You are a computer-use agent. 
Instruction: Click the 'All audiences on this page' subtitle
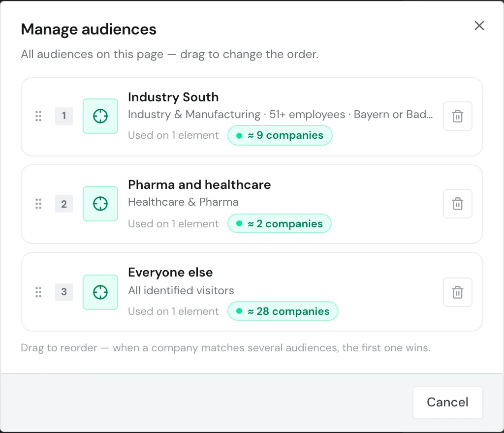click(170, 54)
